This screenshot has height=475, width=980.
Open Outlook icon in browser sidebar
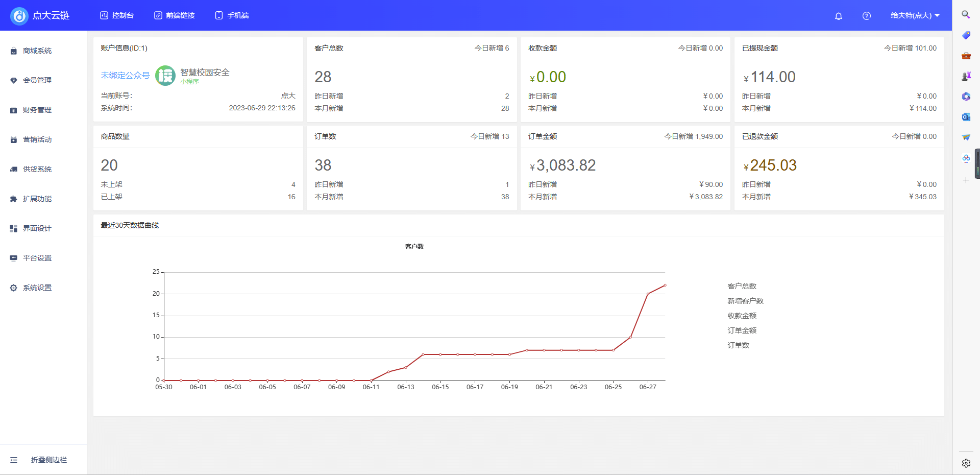point(966,117)
